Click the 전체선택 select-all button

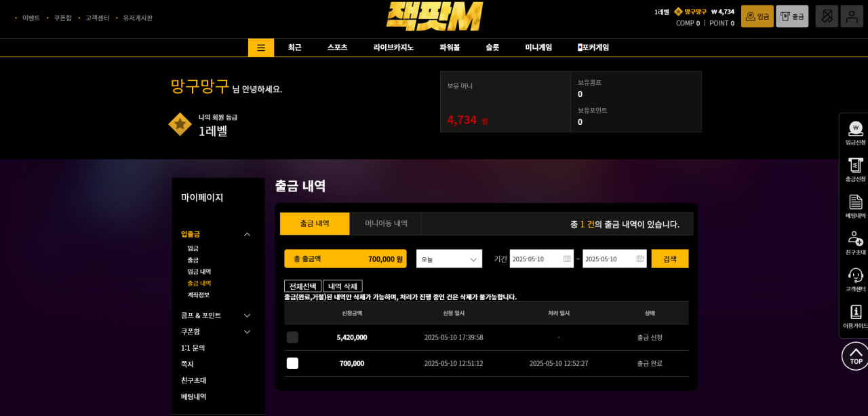pyautogui.click(x=302, y=286)
